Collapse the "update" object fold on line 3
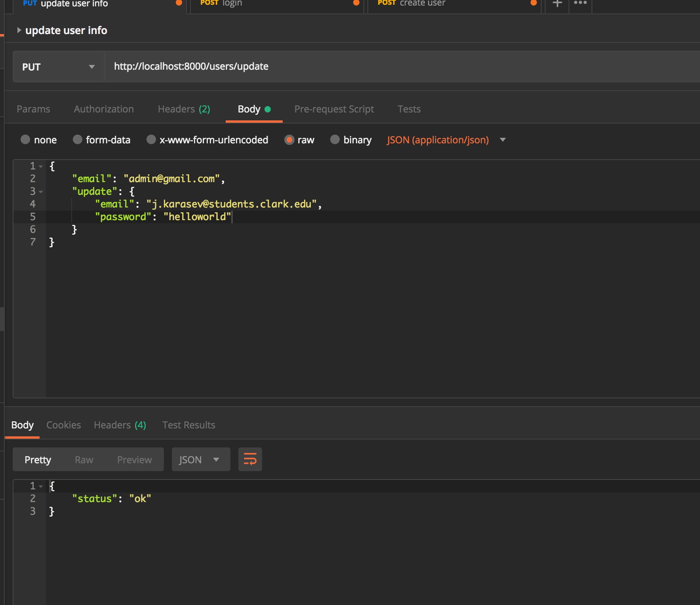700x605 pixels. pos(41,192)
